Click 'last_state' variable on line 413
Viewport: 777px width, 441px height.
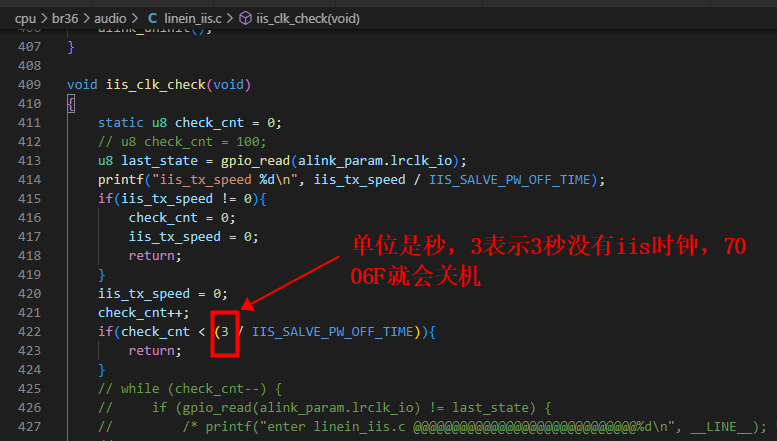pos(159,161)
